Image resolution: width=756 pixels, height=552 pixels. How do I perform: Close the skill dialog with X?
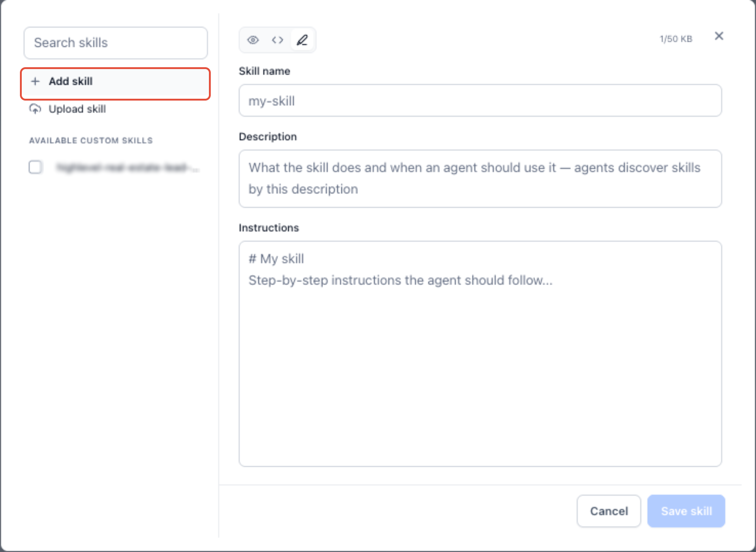pos(719,36)
